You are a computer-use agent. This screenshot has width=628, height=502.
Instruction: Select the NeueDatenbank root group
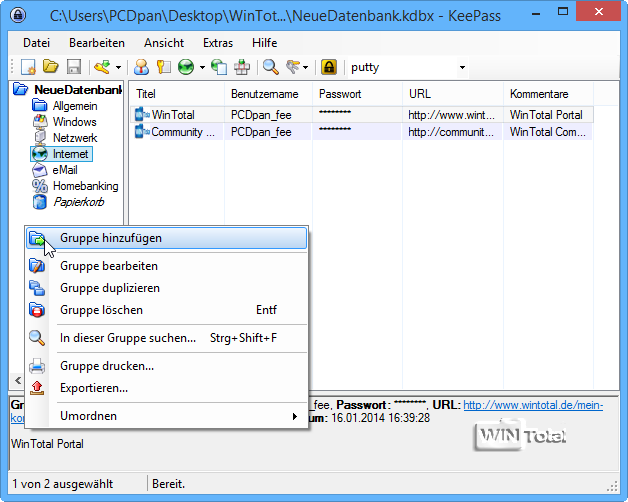78,90
